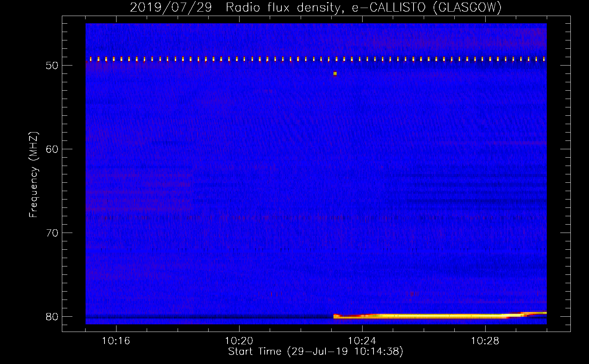Click the 10:20 time tick label
589x364 pixels.
pyautogui.click(x=239, y=341)
